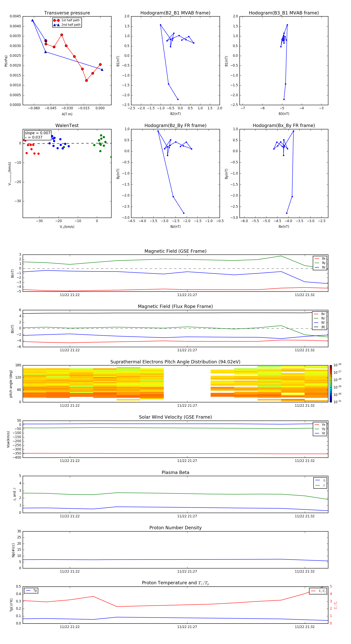Click the '1st half path' legend entry
The width and height of the screenshot is (351, 644).
[x=67, y=20]
